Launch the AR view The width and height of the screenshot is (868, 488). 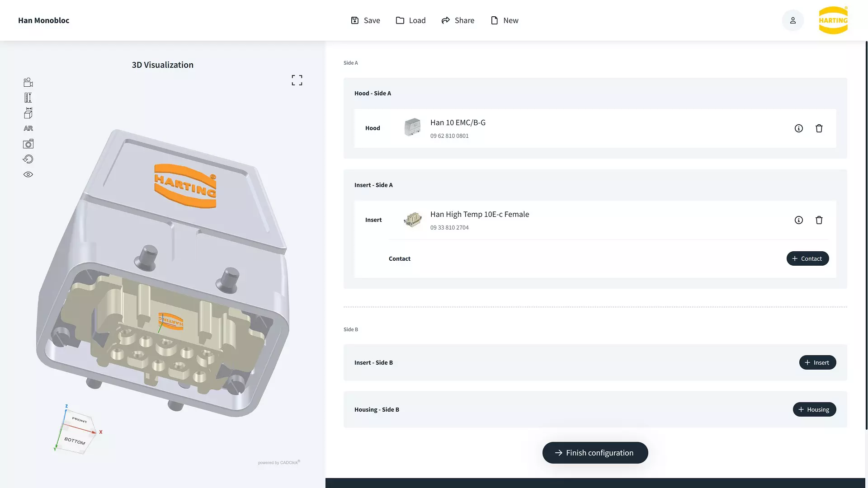28,128
